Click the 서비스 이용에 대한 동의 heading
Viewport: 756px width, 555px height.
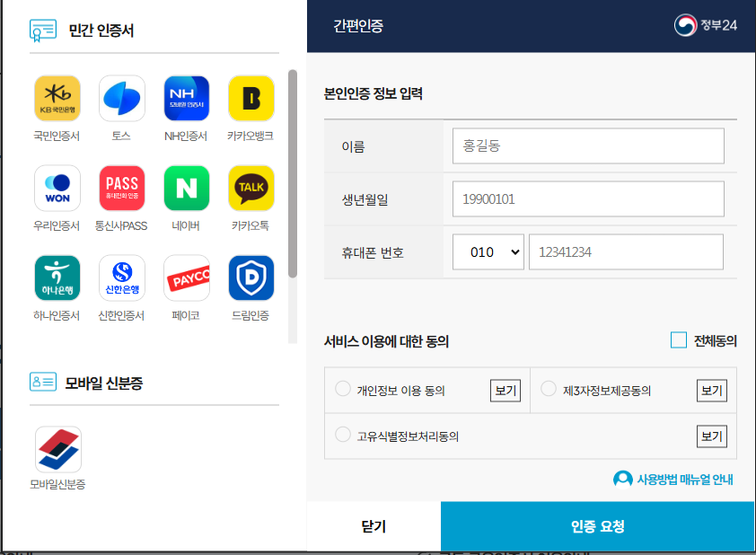coord(386,341)
